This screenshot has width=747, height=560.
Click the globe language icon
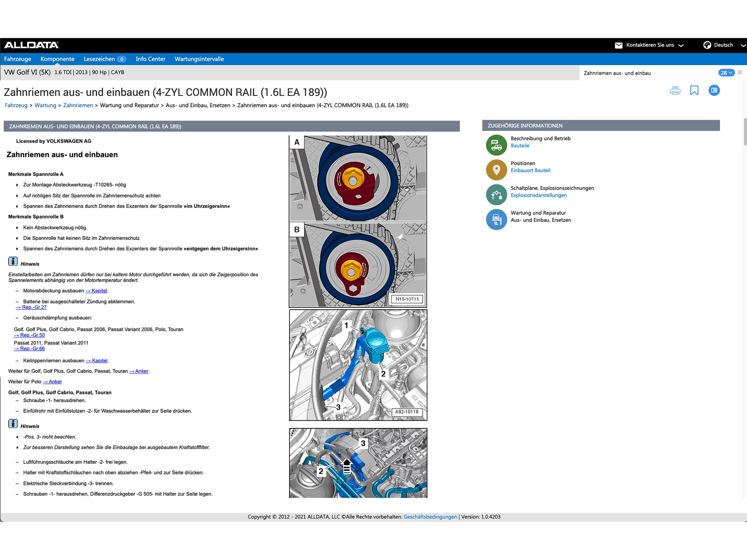(707, 45)
